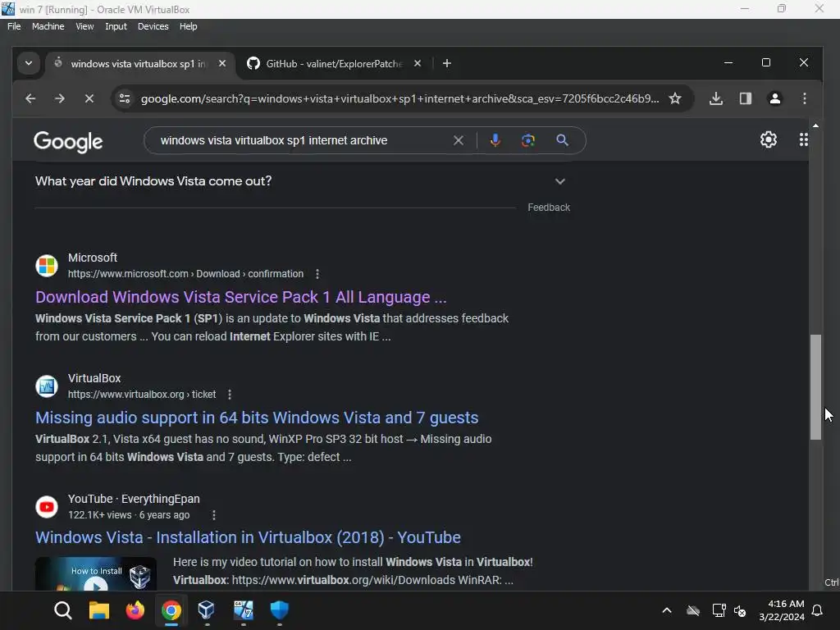
Task: Open the Help menu
Action: click(x=188, y=26)
